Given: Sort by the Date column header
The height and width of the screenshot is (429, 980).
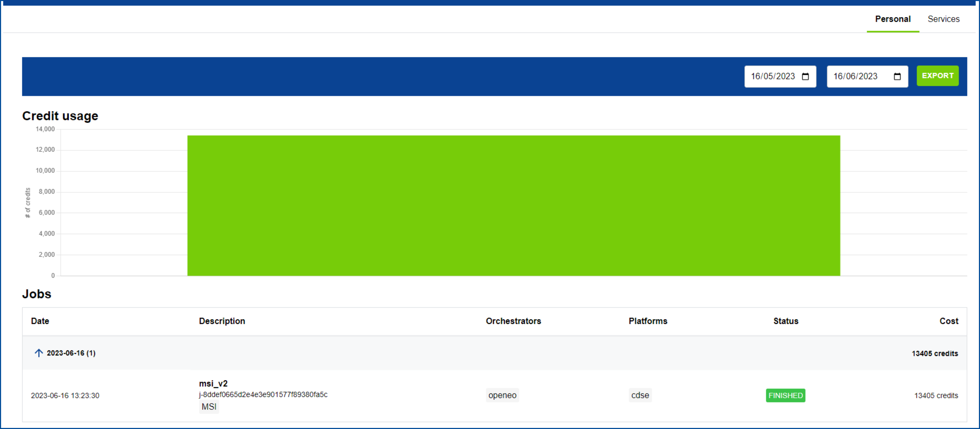Looking at the screenshot, I should 40,321.
